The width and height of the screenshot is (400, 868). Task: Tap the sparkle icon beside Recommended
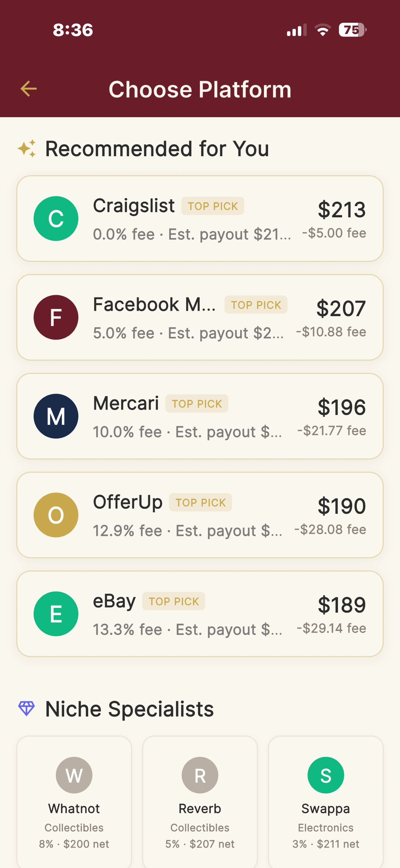27,148
